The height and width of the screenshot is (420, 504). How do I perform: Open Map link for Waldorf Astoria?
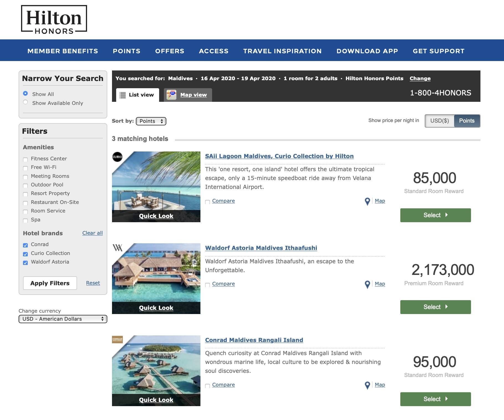(x=380, y=284)
